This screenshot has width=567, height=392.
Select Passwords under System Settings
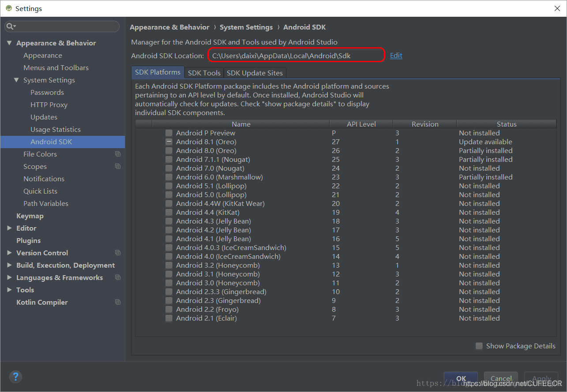point(47,92)
